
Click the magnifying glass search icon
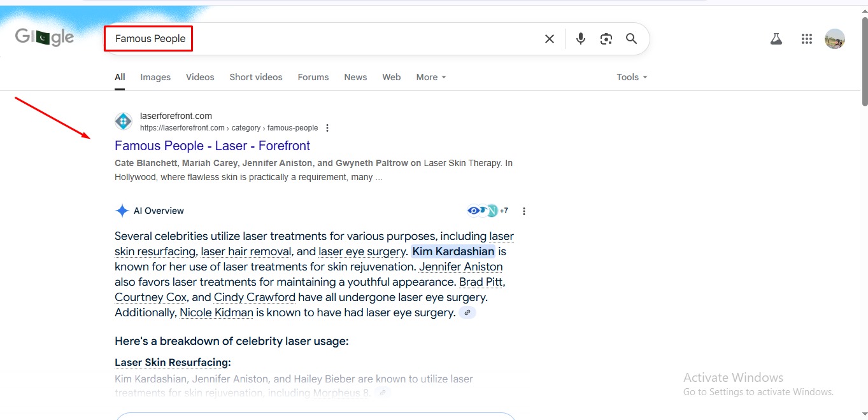(x=631, y=39)
